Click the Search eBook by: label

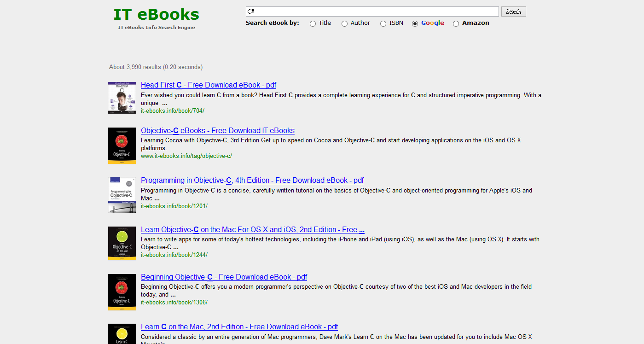point(273,23)
